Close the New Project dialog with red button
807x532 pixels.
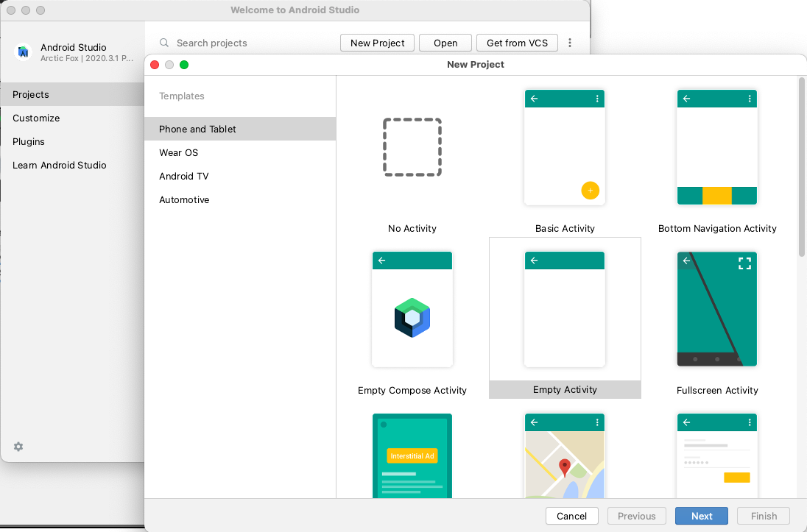pos(155,65)
